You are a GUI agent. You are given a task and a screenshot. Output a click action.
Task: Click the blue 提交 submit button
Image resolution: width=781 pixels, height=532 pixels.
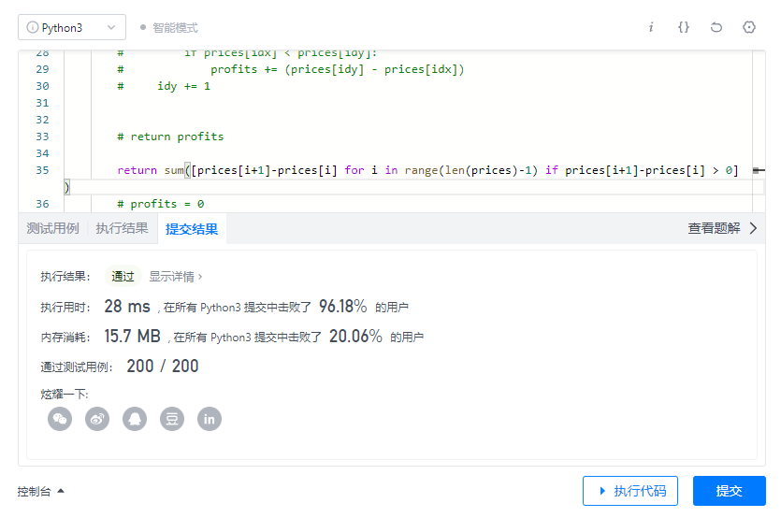coord(730,491)
